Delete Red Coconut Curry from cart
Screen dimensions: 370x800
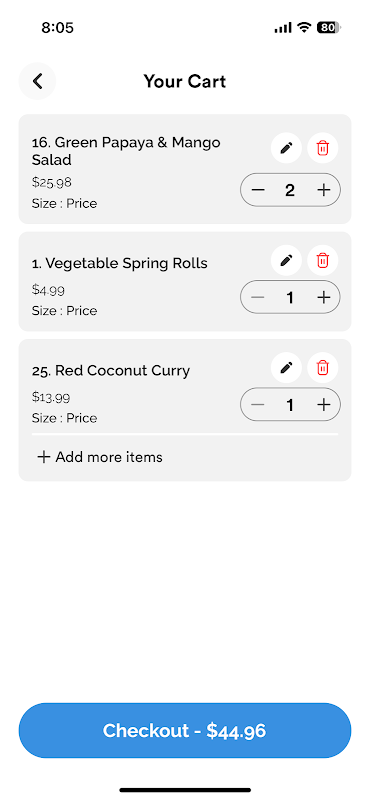(x=323, y=368)
